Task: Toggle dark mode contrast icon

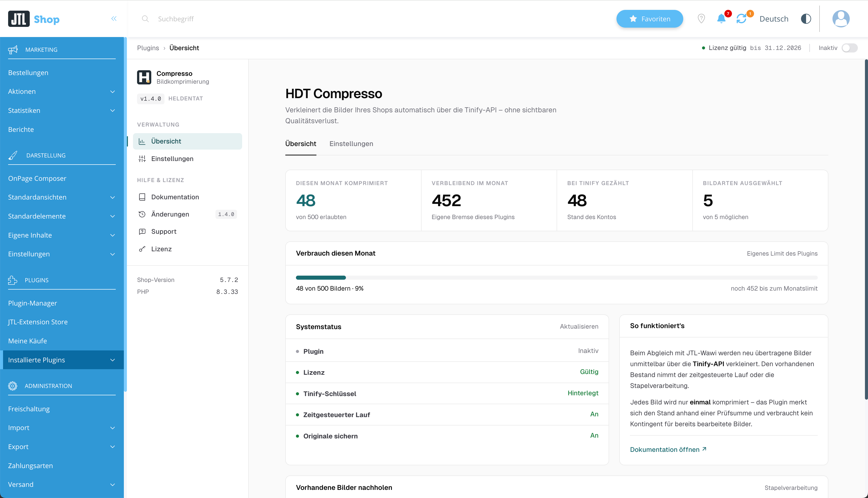Action: [x=806, y=19]
